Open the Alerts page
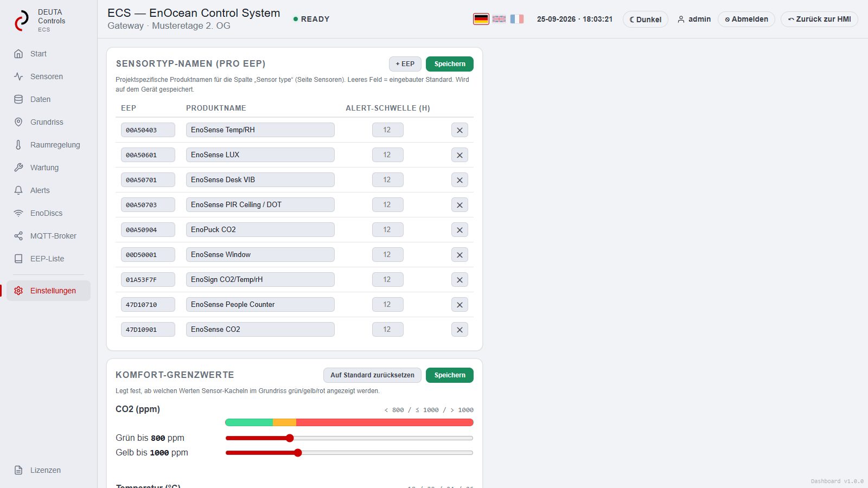Image resolution: width=868 pixels, height=488 pixels. coord(48,190)
